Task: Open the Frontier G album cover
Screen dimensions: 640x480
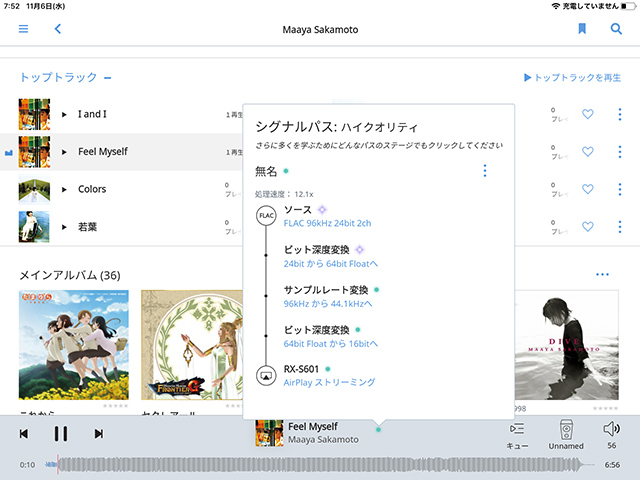Action: click(x=192, y=345)
